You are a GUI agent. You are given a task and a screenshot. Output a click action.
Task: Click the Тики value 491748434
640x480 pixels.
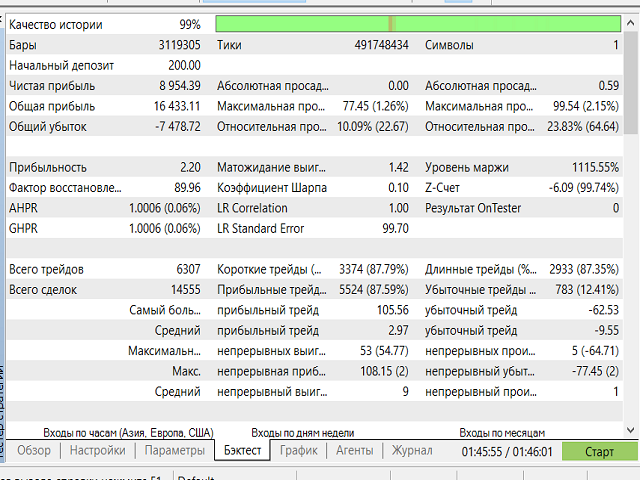(x=381, y=45)
